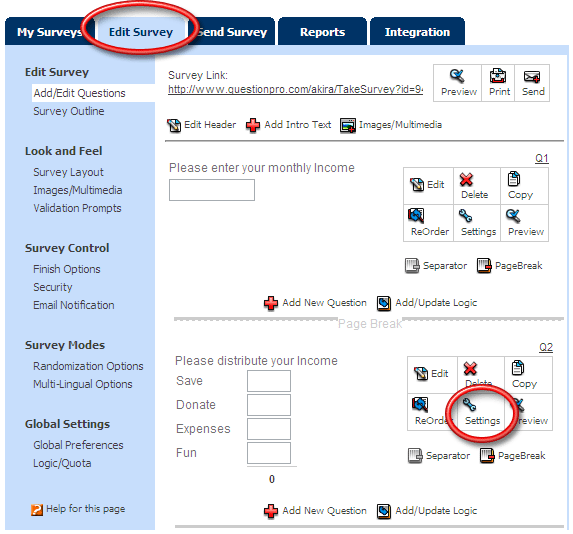Screen dimensions: 573x534
Task: Click the Print icon in top toolbar
Action: tap(498, 76)
